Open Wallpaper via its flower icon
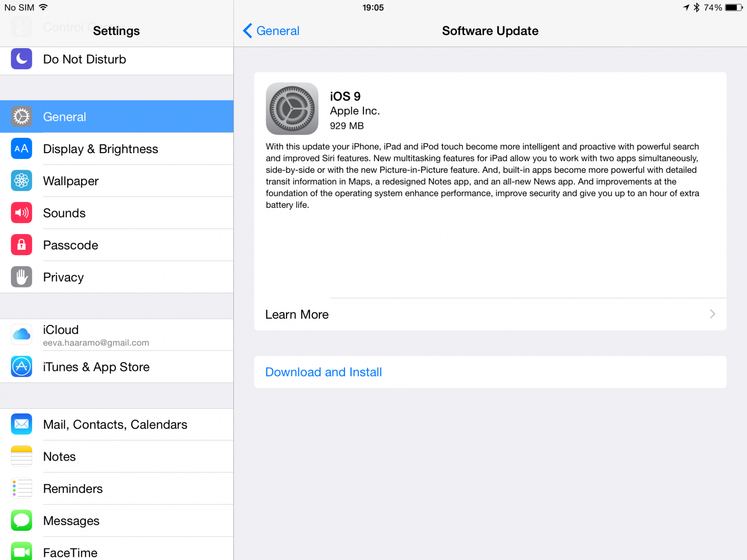The height and width of the screenshot is (560, 747). (x=22, y=181)
